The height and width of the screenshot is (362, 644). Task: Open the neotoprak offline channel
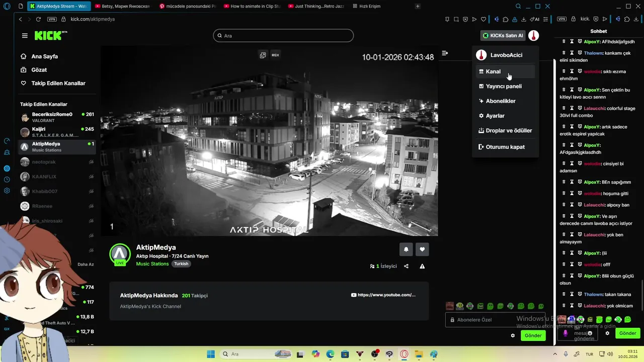[x=57, y=162]
